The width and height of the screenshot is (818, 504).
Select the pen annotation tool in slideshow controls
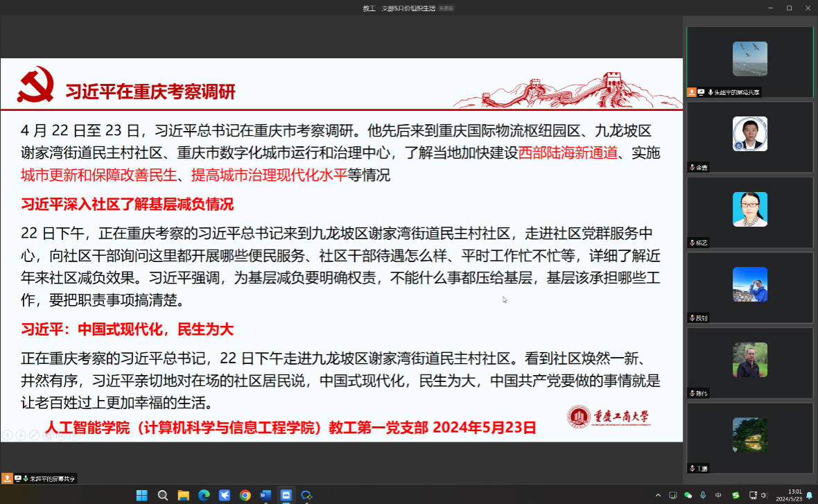point(35,435)
